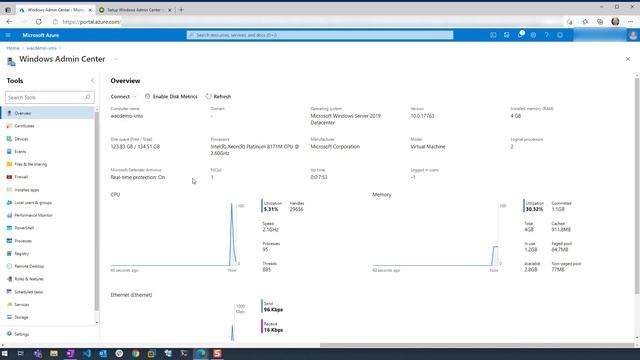Collapse the Tools panel with the chevron
Screen dimensions: 640x360
click(x=92, y=81)
